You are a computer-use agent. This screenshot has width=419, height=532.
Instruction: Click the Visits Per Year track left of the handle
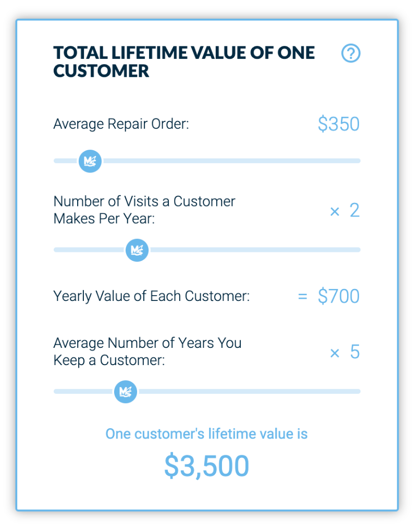89,250
